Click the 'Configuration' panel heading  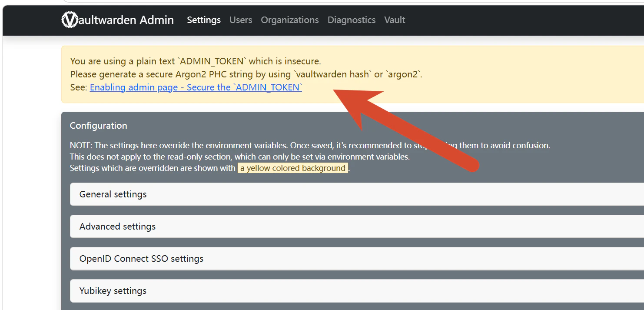[99, 126]
